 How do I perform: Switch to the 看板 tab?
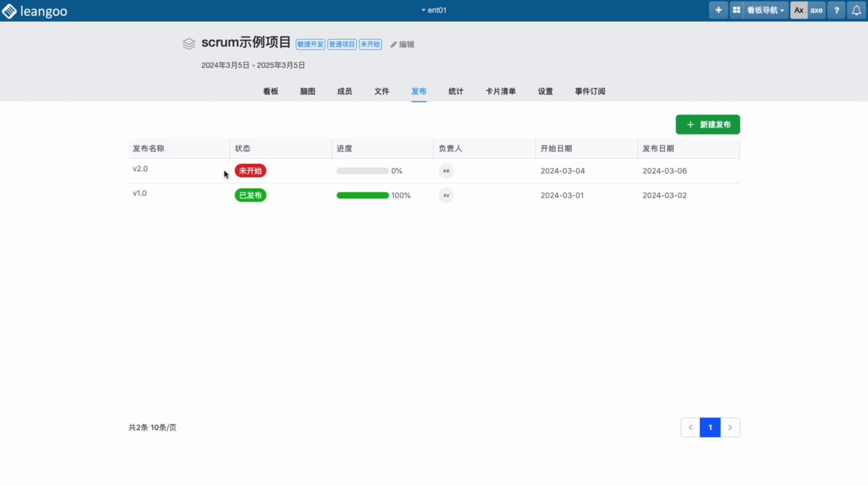click(270, 92)
